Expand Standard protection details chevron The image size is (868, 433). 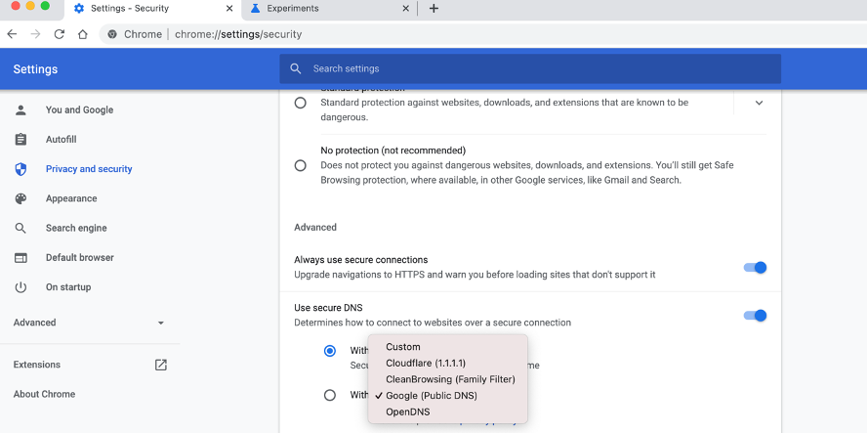[x=759, y=103]
